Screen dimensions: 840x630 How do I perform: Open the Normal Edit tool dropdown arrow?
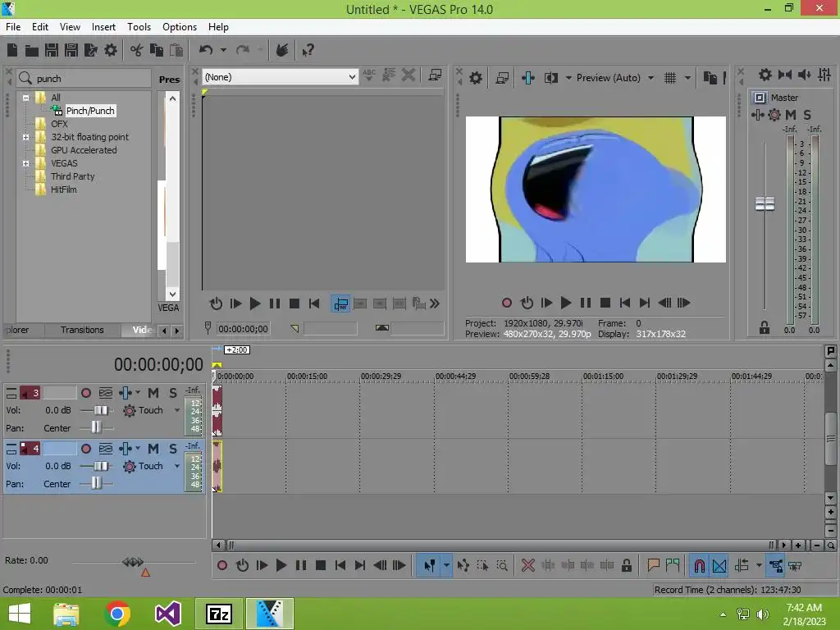[445, 565]
